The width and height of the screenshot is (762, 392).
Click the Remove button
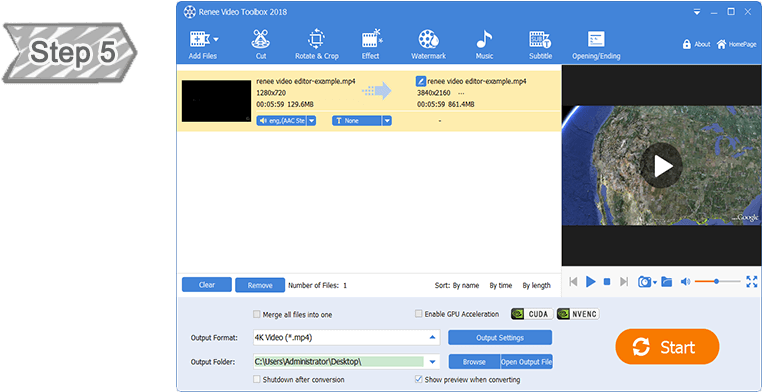pos(260,285)
